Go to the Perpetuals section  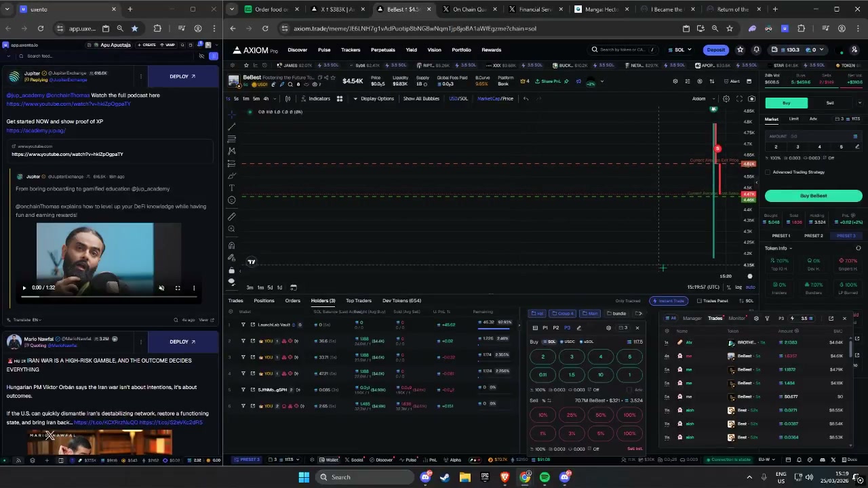click(x=382, y=49)
